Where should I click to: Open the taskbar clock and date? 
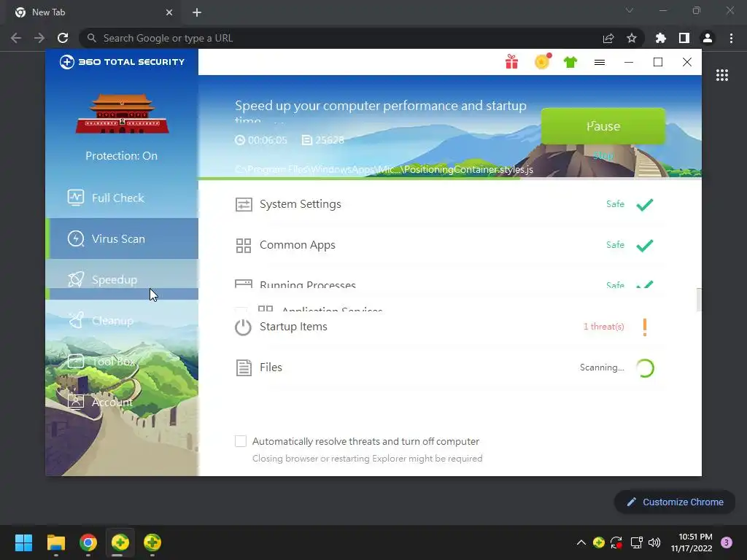click(692, 542)
